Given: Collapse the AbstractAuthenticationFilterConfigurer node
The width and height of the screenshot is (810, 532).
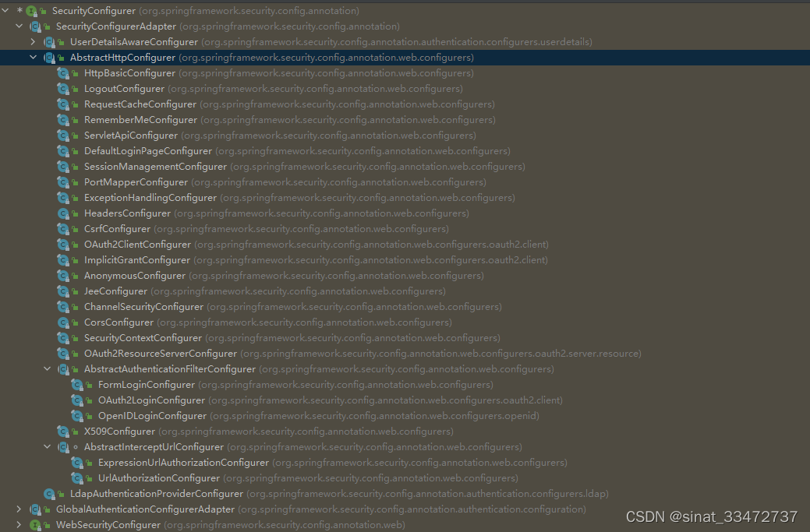Looking at the screenshot, I should coord(47,368).
